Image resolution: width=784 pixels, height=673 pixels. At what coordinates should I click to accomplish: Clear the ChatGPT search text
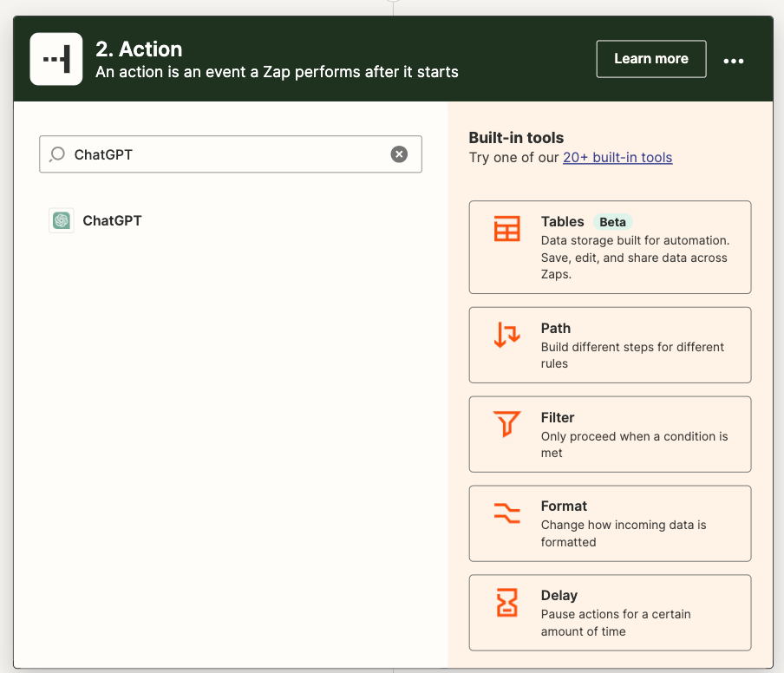(x=398, y=154)
